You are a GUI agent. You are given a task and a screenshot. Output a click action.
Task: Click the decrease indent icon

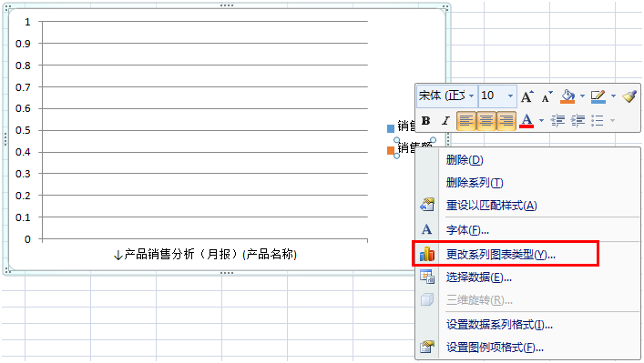[557, 121]
